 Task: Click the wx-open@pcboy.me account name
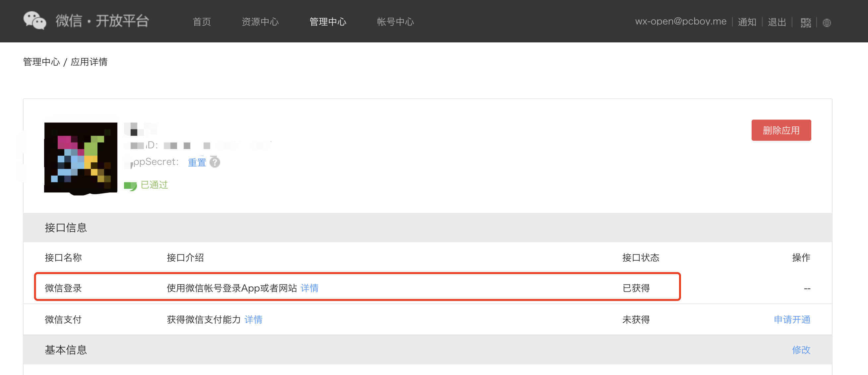click(x=681, y=22)
